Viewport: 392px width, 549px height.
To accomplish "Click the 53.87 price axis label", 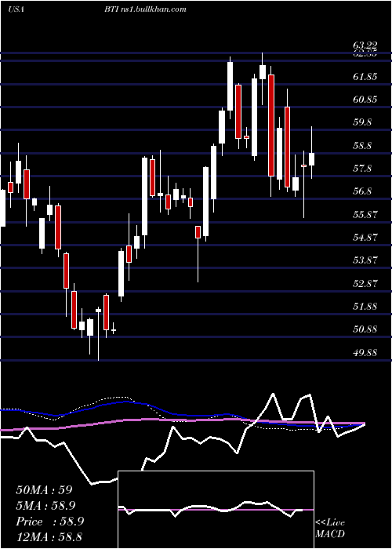I will (365, 260).
